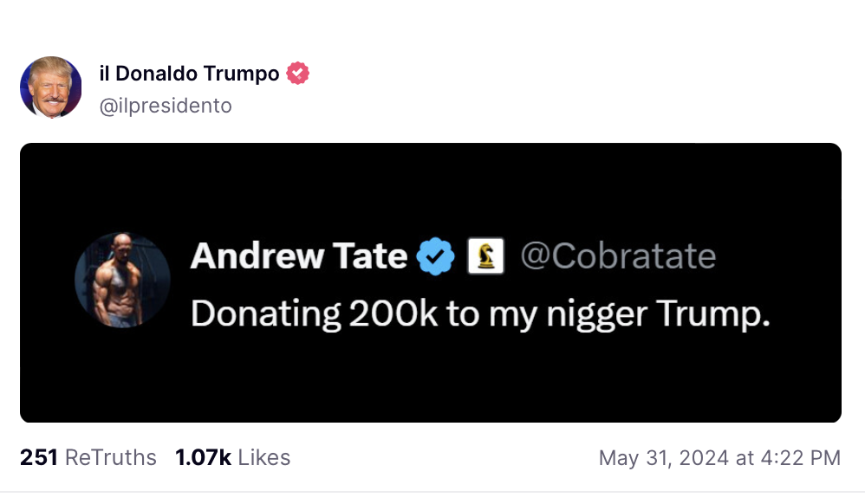Click the Andrew Tate name in the image
Viewport: 865px width, 504px height.
[298, 256]
